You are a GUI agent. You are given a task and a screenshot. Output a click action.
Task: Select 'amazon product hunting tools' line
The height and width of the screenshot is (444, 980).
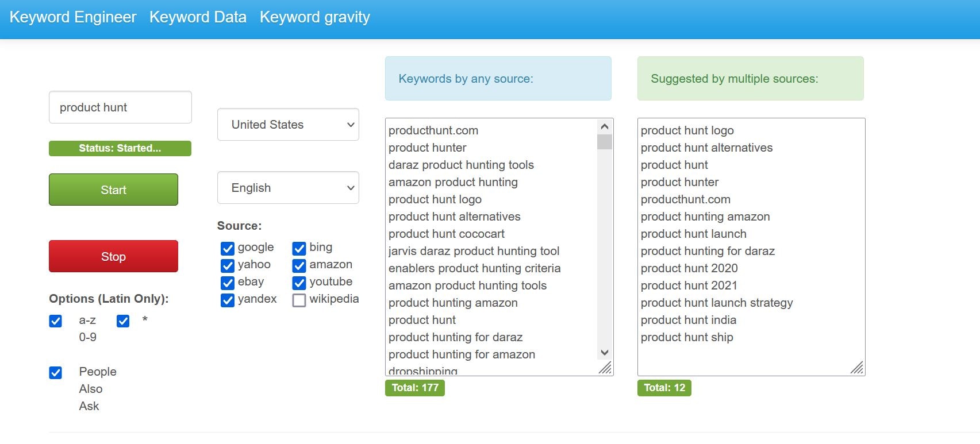467,285
